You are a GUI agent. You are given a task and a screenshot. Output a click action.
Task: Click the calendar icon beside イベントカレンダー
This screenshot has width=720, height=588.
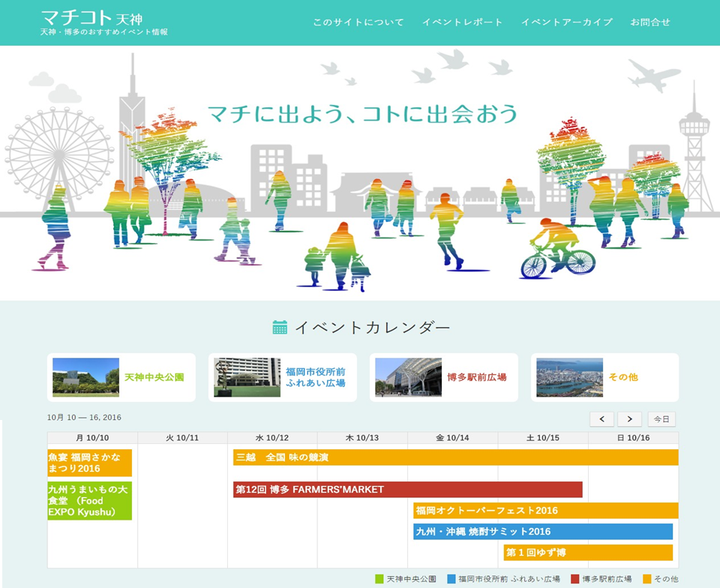point(280,327)
